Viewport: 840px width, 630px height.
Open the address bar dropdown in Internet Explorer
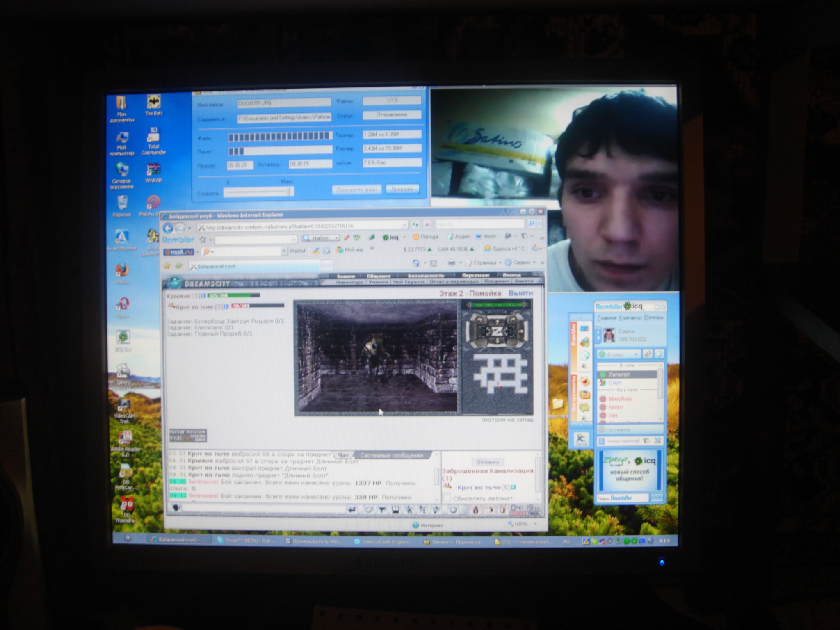coord(404,225)
